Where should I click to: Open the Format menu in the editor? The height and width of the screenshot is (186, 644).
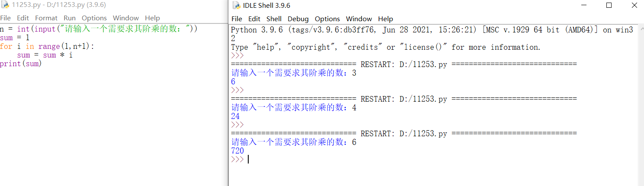coord(46,18)
